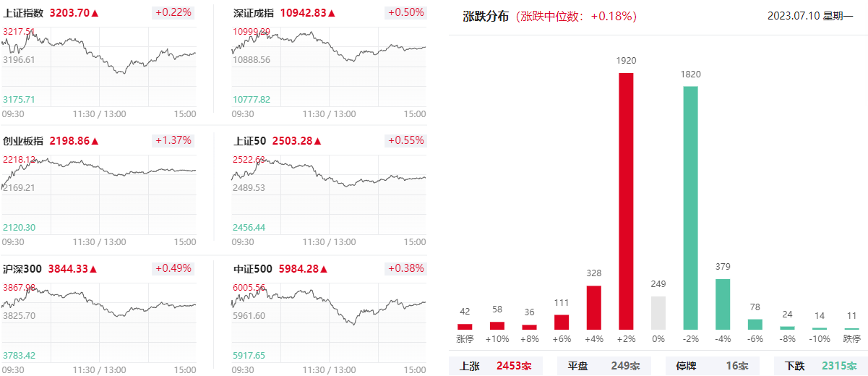Viewport: 868px width, 376px height.
Task: Open the 上证50 index name
Action: [249, 141]
